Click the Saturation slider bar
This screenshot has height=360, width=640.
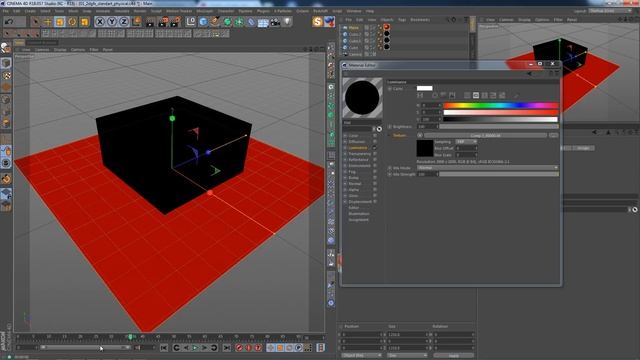(x=500, y=112)
